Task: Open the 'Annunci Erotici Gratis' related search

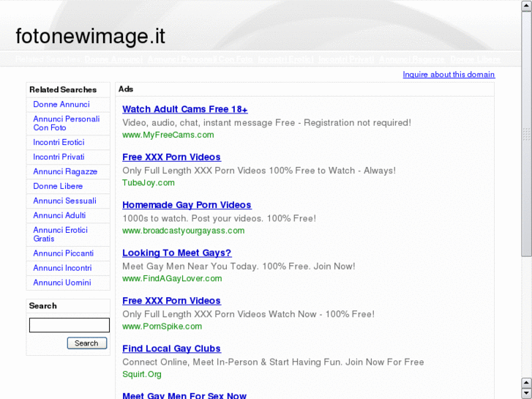Action: pyautogui.click(x=61, y=234)
